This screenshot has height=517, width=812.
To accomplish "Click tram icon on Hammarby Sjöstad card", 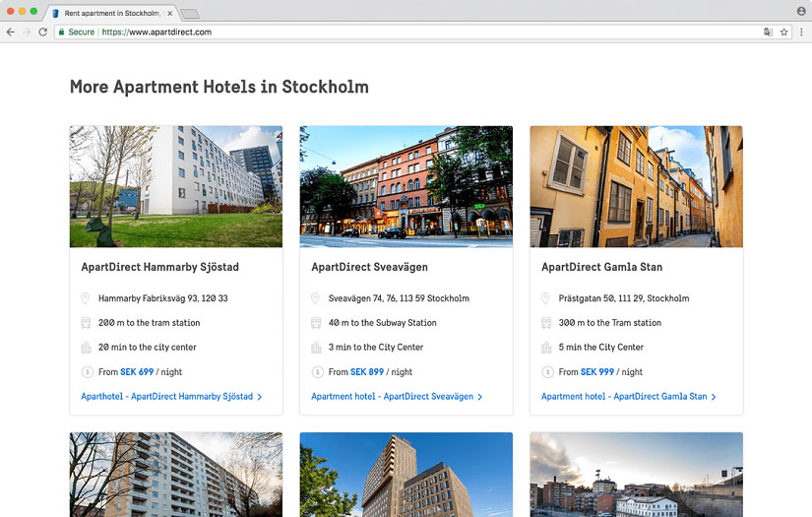I will click(86, 323).
